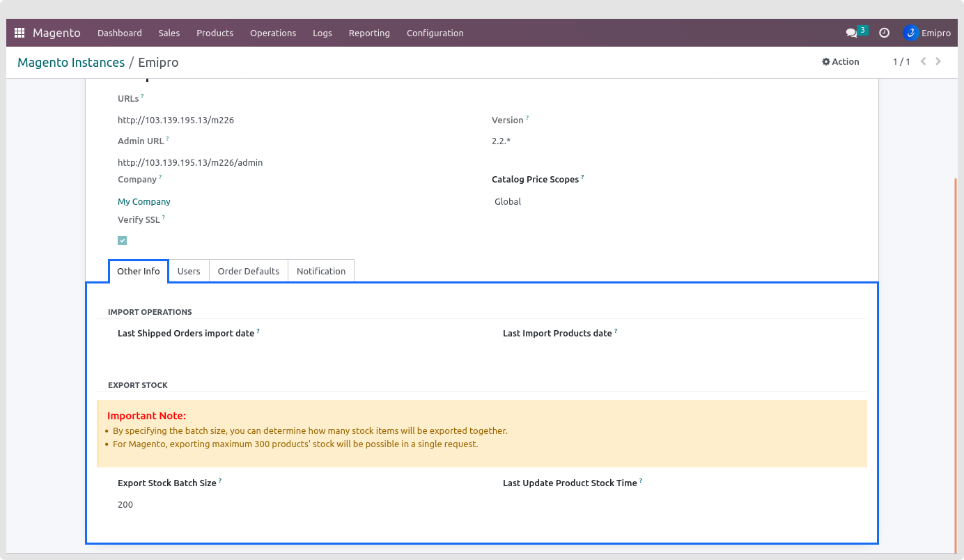Go to the previous record arrow

point(924,61)
